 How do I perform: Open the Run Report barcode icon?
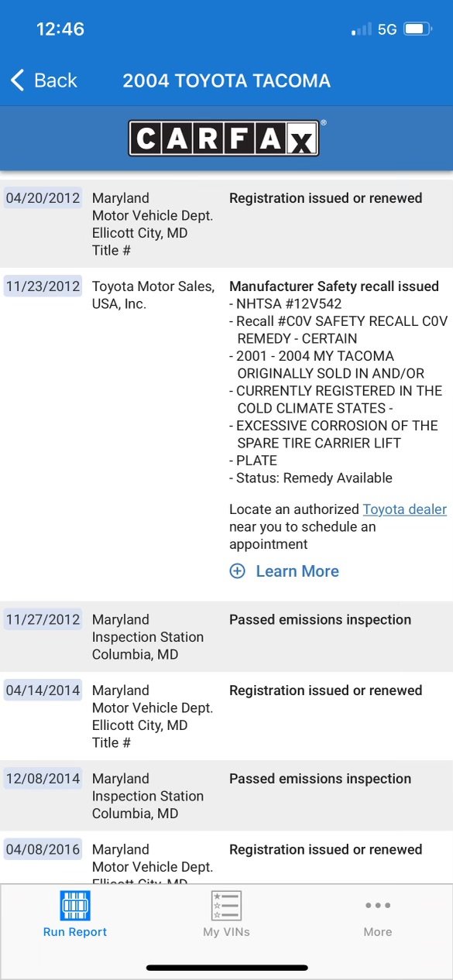(x=75, y=906)
